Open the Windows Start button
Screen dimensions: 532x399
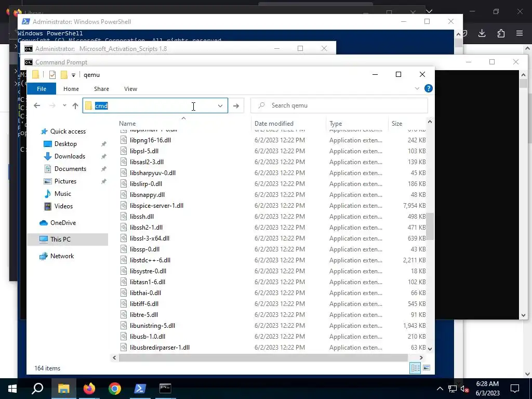[12, 389]
